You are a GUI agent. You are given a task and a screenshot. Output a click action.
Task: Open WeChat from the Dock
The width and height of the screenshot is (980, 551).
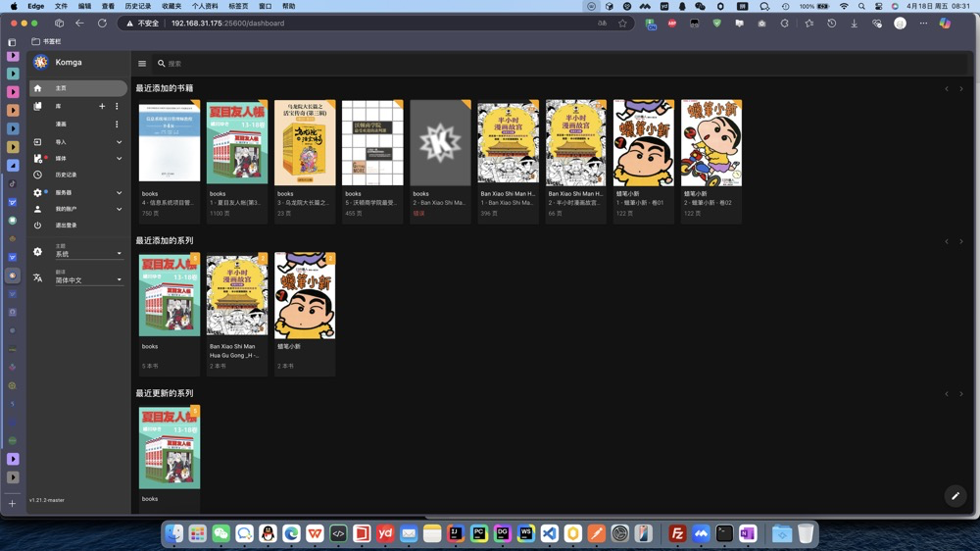(221, 533)
